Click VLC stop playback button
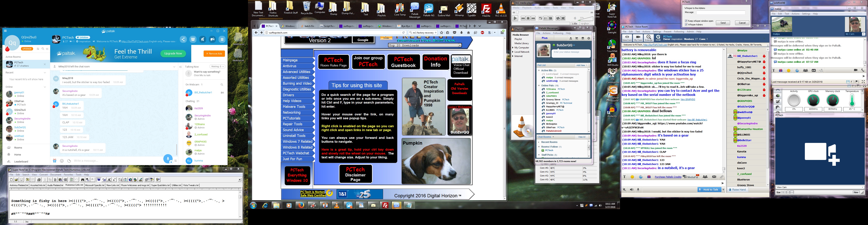The image size is (868, 225). click(528, 19)
